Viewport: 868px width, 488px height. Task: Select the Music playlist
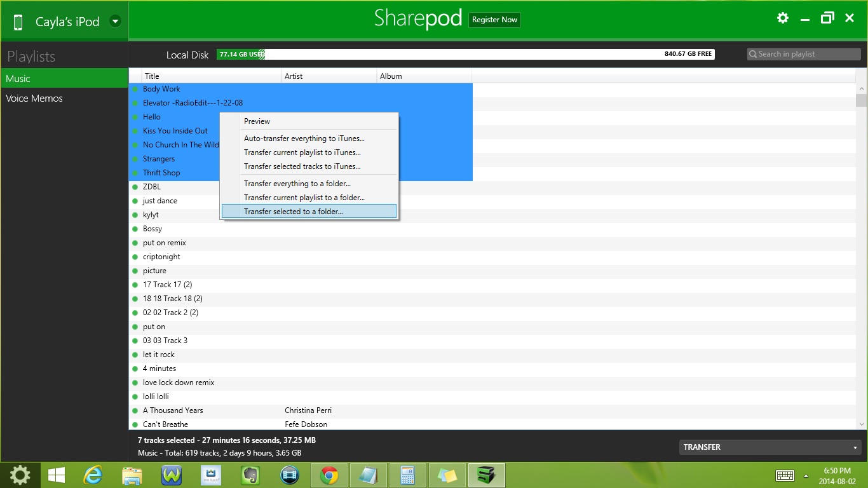point(64,78)
